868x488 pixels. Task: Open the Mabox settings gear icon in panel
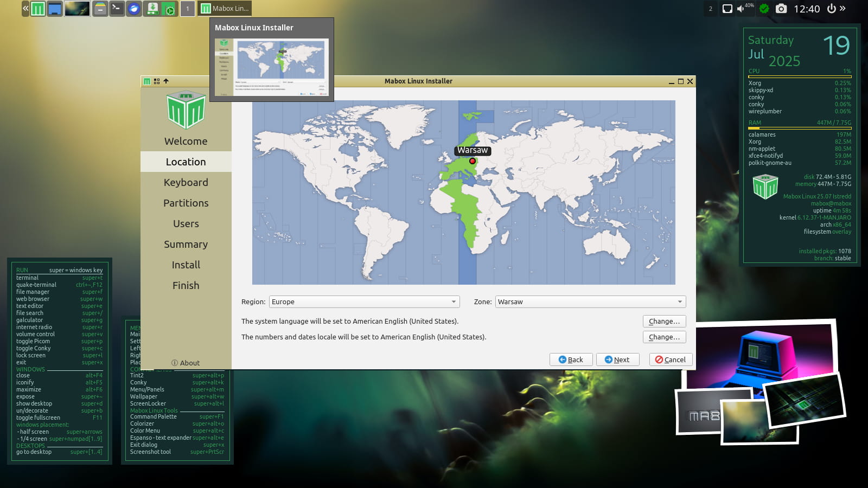tap(169, 9)
